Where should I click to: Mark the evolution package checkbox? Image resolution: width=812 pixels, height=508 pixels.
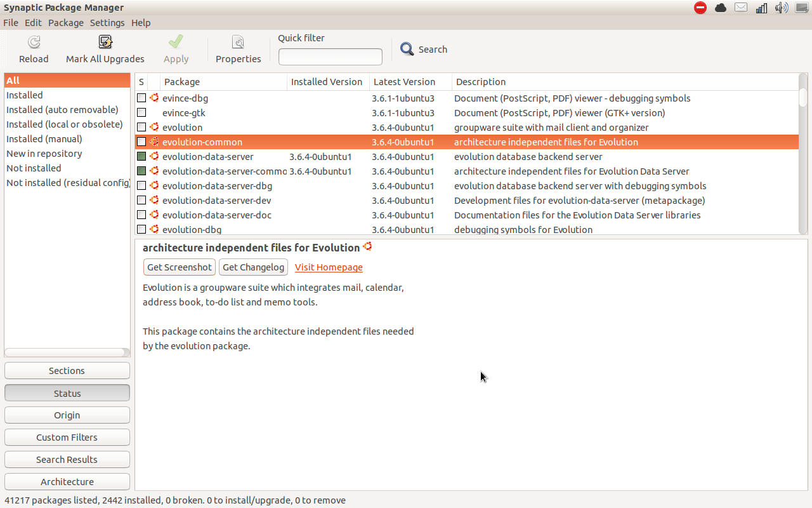(x=141, y=128)
